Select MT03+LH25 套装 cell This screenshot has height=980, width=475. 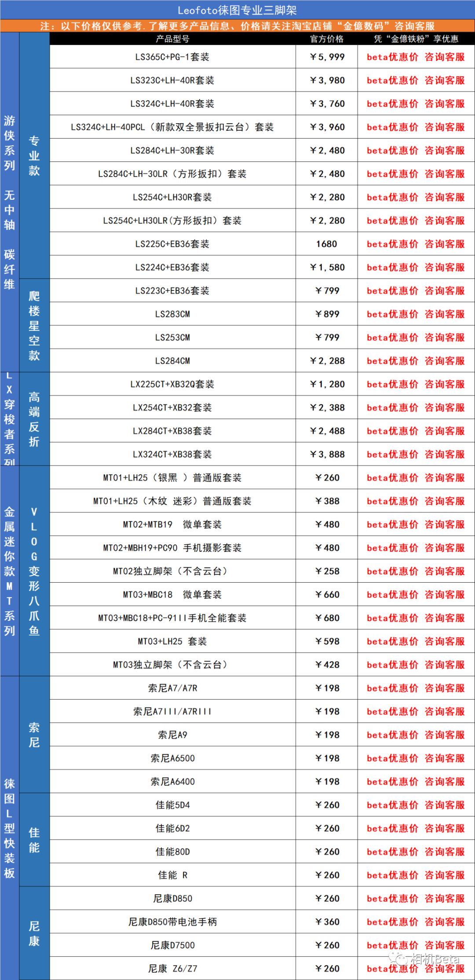(x=172, y=640)
